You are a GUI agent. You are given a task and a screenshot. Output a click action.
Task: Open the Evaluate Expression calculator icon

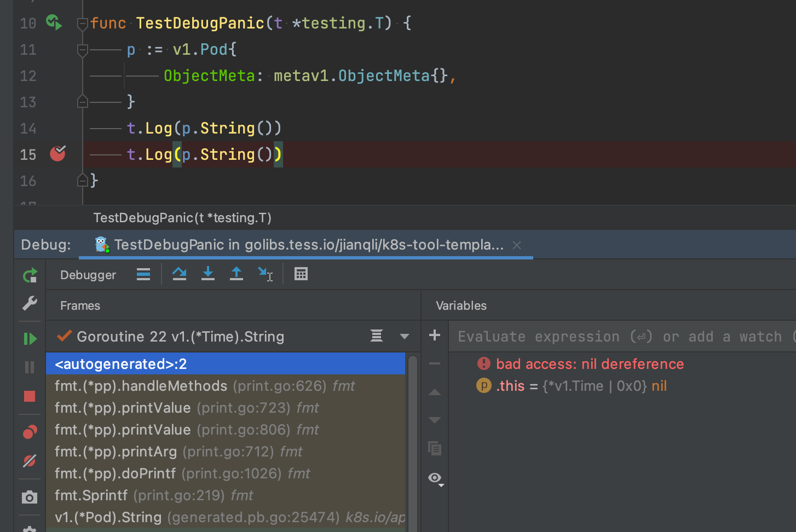[301, 274]
